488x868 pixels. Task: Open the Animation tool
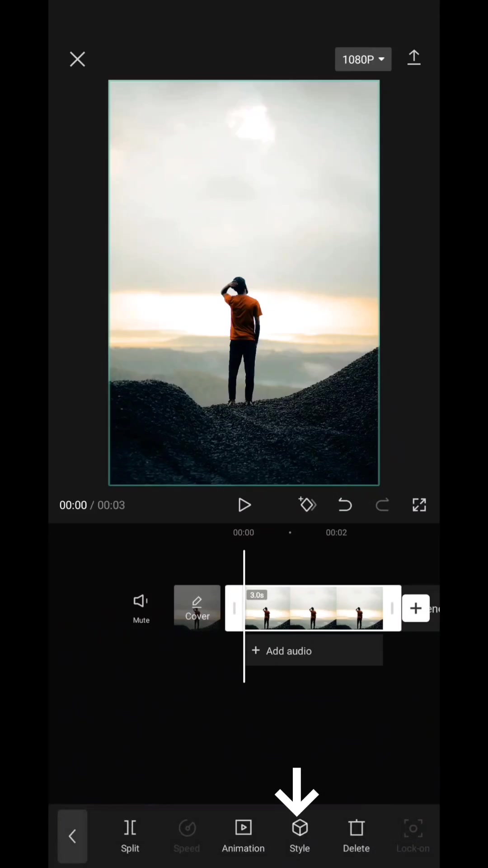click(243, 836)
